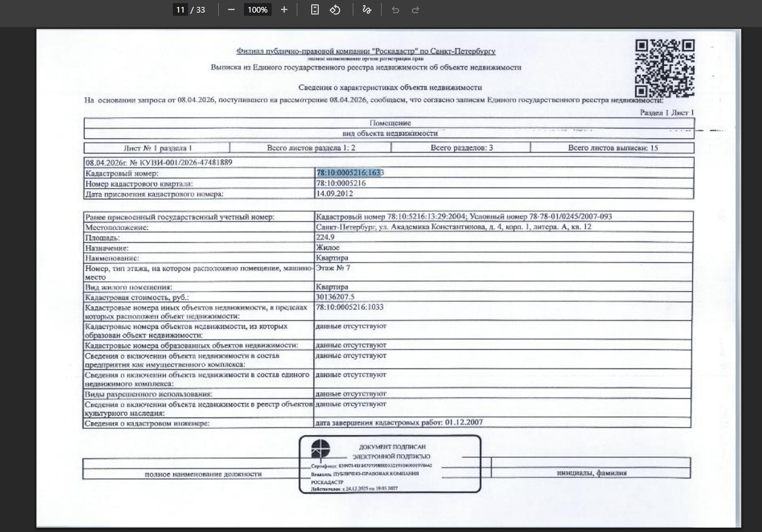
Task: Click the cadastral works completion date 01.12.2007
Action: [464, 422]
